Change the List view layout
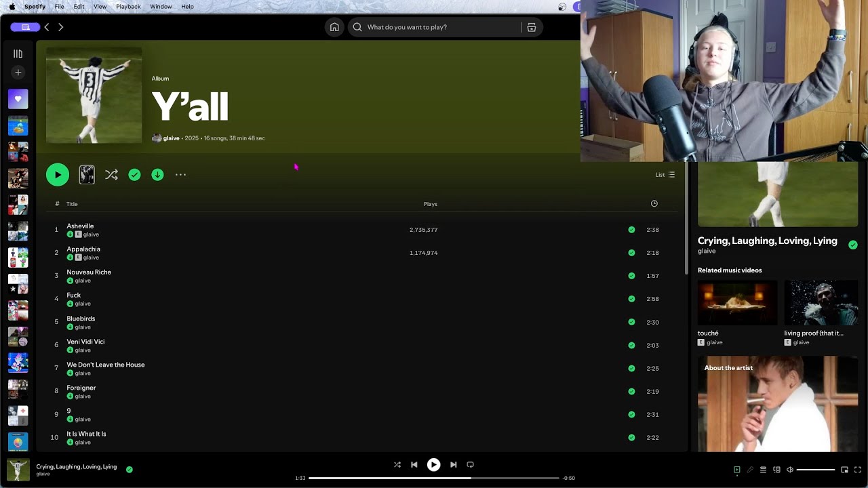 [x=665, y=175]
